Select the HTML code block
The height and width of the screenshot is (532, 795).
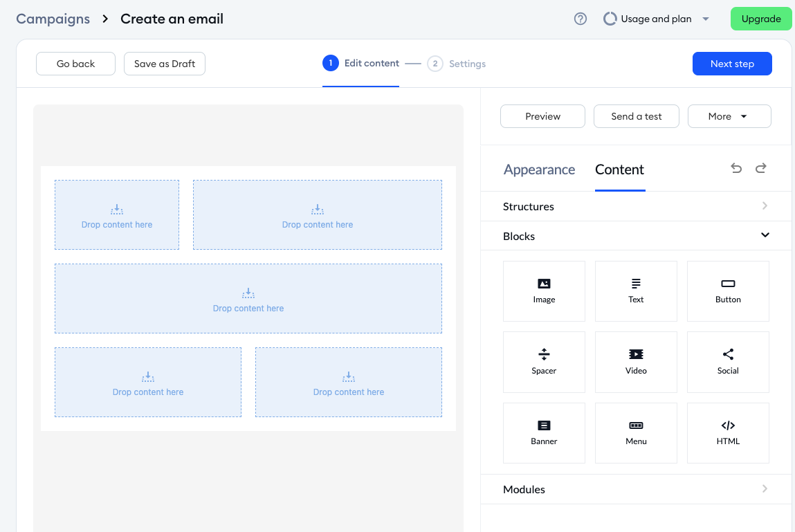point(728,432)
